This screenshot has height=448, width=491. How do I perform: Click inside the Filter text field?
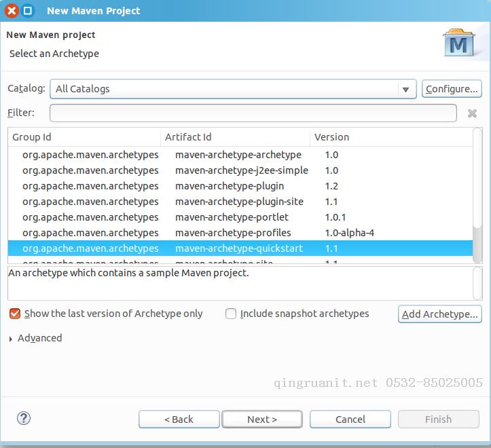pos(253,113)
